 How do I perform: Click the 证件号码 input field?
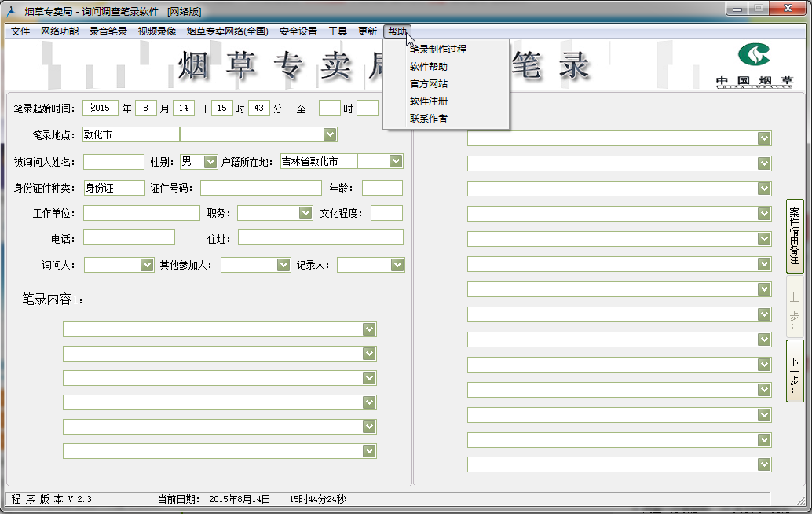pos(261,188)
